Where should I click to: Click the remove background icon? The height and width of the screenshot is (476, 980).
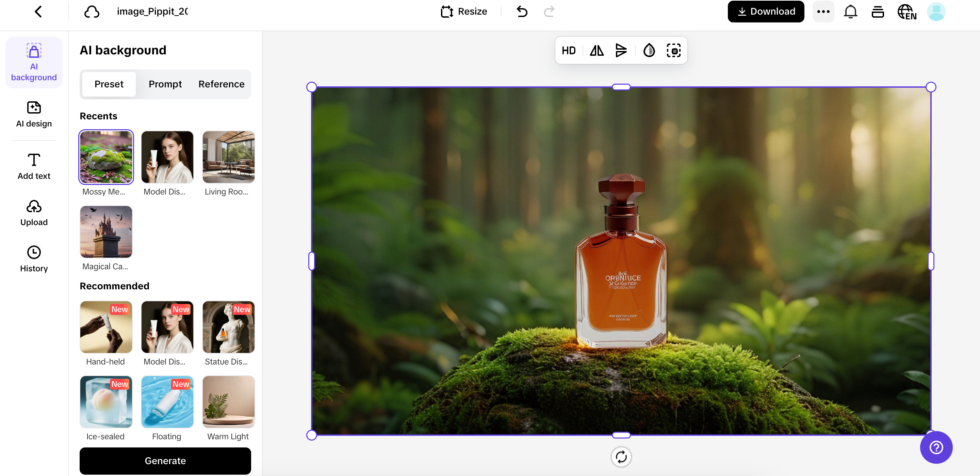(673, 51)
